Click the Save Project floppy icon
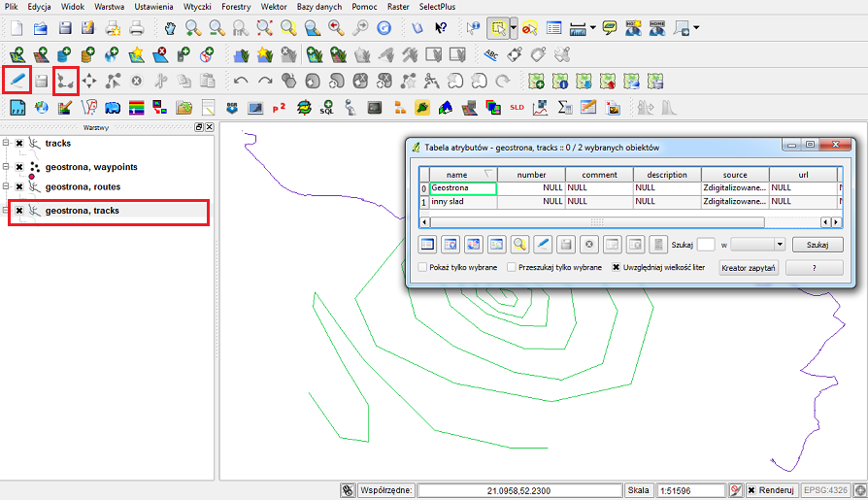Screen dimensions: 868x500 click(65, 28)
